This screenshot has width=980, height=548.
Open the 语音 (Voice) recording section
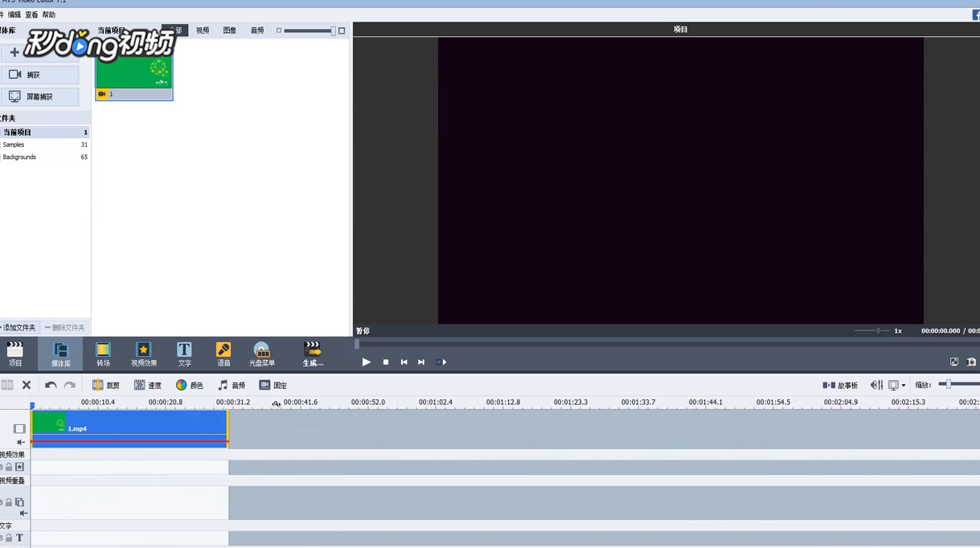point(223,354)
